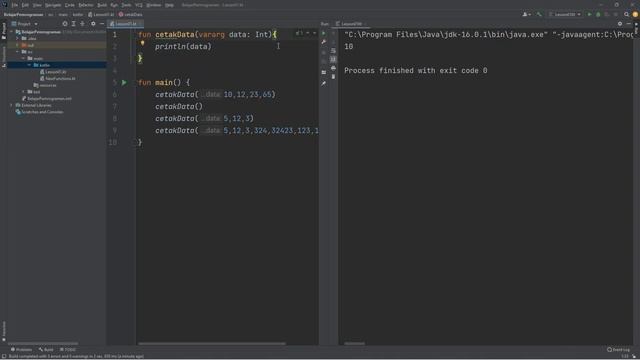The image size is (640, 360).
Task: Click user account icon in toolbar
Action: click(526, 14)
